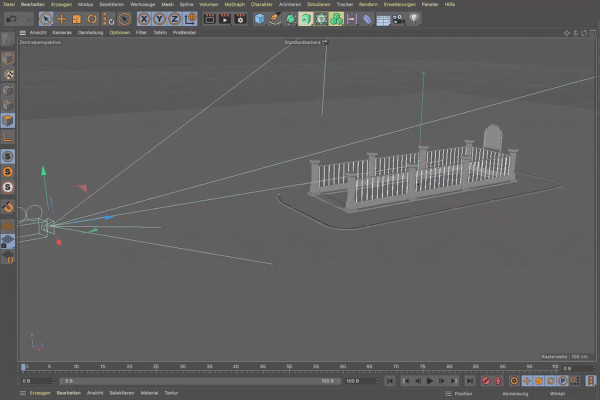Open the spline pen tool
Viewport: 600px width, 400px height.
pyautogui.click(x=275, y=19)
